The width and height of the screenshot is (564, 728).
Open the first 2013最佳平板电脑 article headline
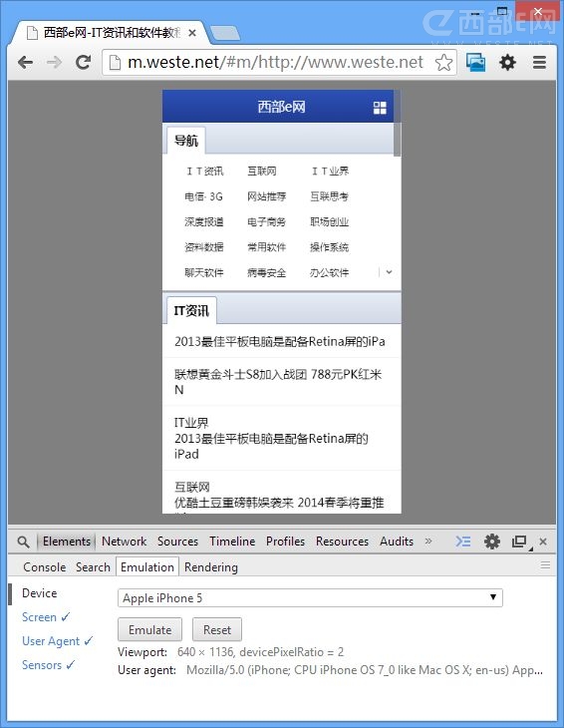coord(280,342)
